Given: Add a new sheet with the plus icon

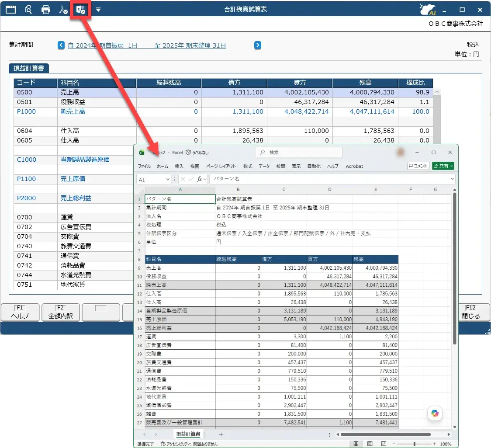Looking at the screenshot, I should [221, 434].
